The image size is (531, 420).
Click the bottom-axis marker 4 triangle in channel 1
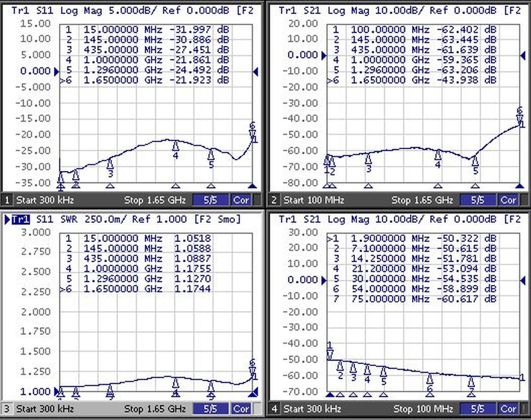pos(175,186)
